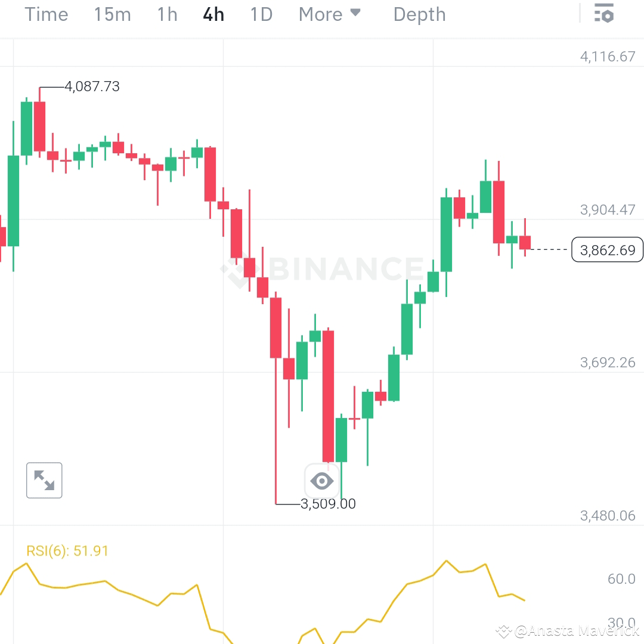Select the 1D timeframe

click(261, 14)
